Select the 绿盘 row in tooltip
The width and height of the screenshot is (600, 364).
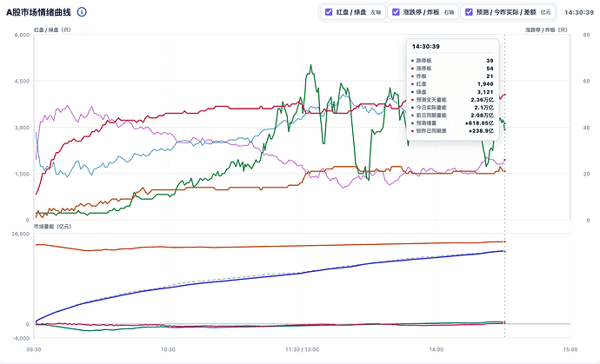click(452, 92)
